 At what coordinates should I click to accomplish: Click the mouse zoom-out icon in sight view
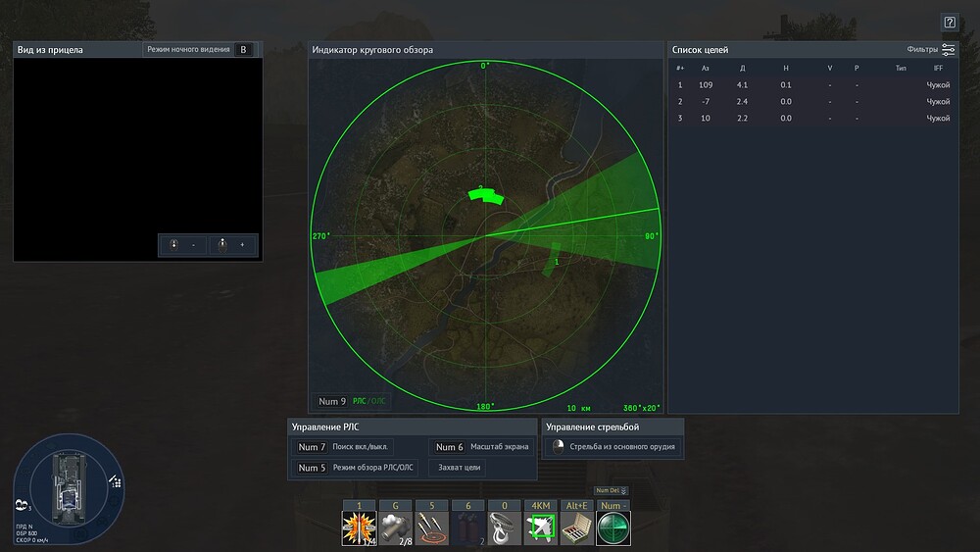(x=173, y=245)
